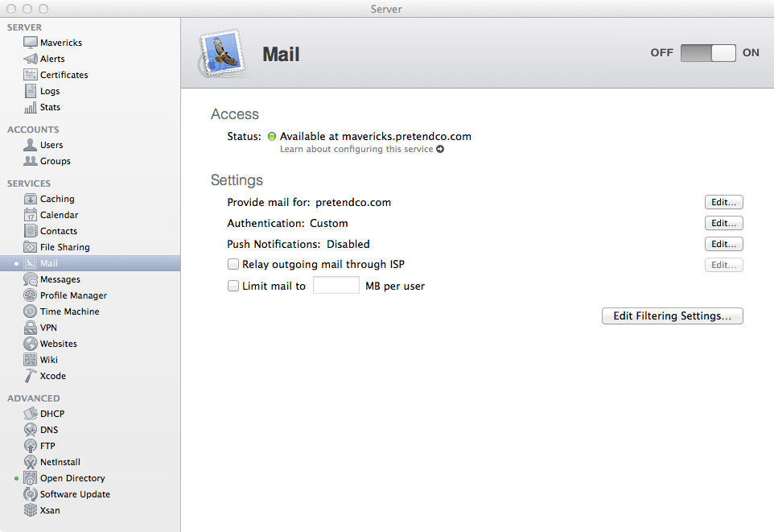774x532 pixels.
Task: Click the arrow beside Learn about configuring
Action: [x=440, y=149]
